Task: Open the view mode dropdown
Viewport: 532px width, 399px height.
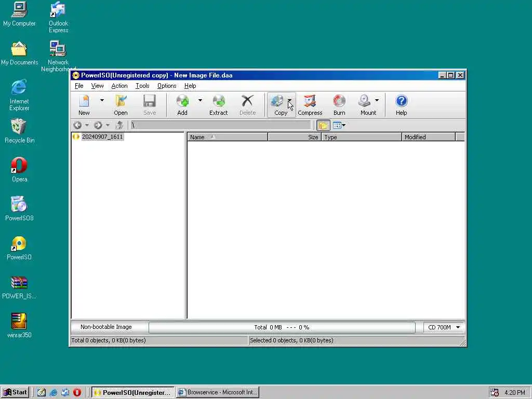Action: [339, 126]
